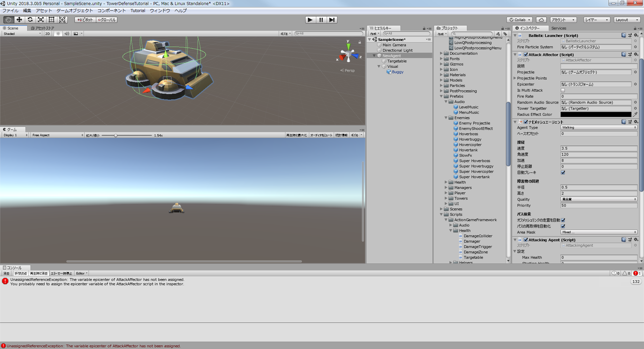Open Quality dropdown in obstacle avoidance

[599, 199]
